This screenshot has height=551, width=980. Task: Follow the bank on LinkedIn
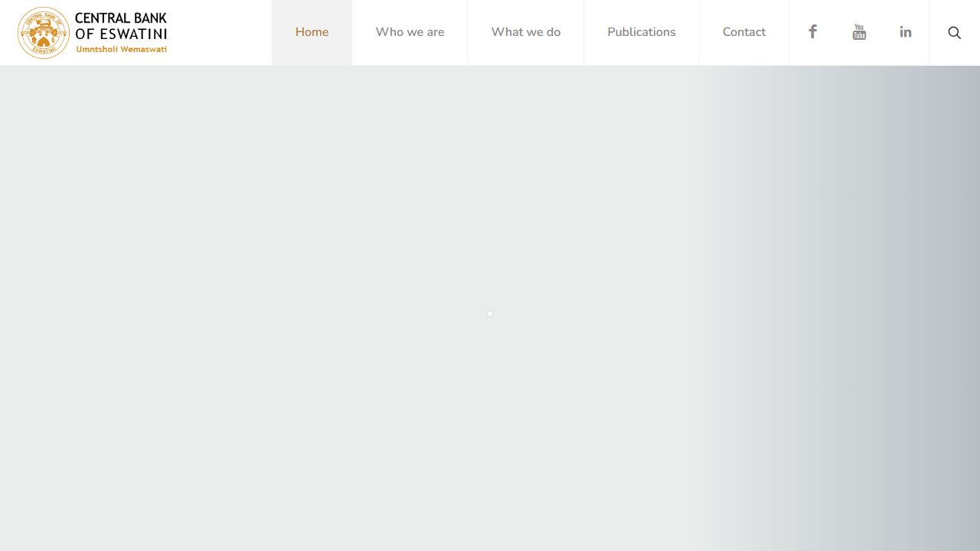click(x=906, y=32)
